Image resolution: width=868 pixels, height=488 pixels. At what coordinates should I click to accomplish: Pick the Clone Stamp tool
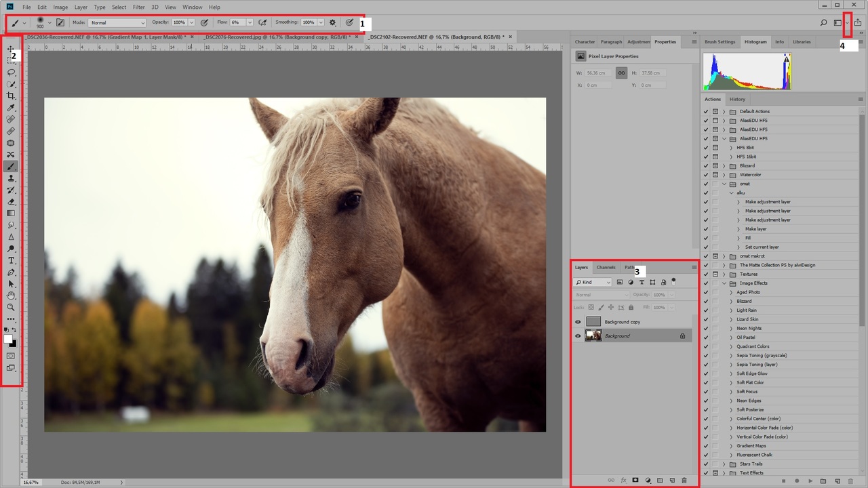point(11,178)
